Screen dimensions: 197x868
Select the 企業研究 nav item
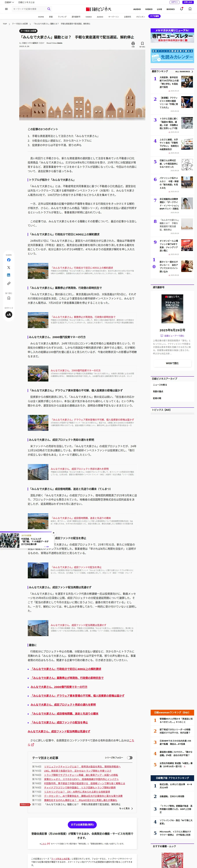tap(127, 16)
